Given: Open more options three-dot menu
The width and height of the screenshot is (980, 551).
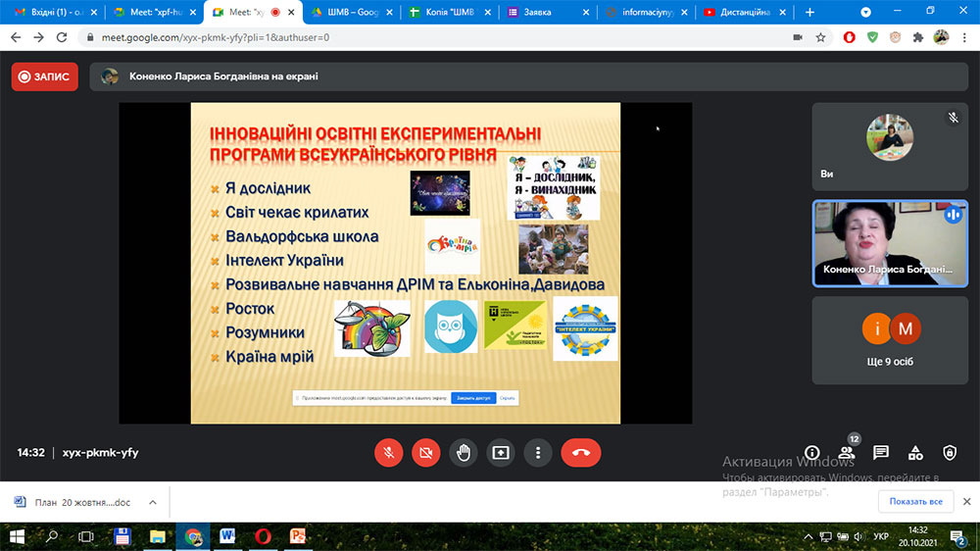Looking at the screenshot, I should tap(538, 453).
